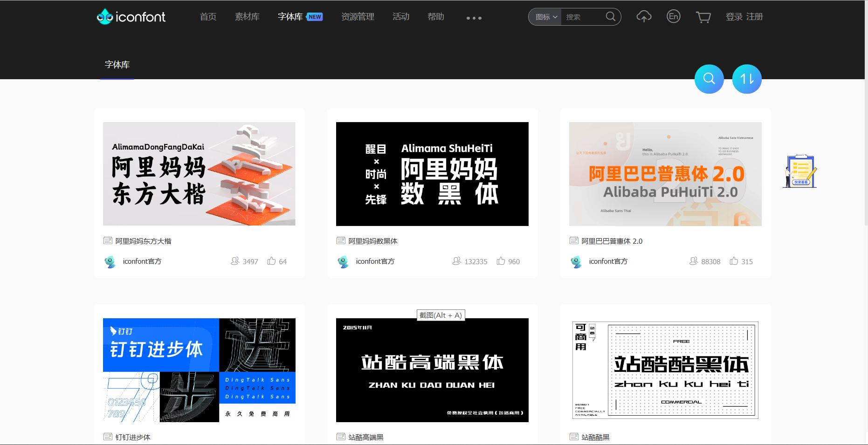The height and width of the screenshot is (445, 868).
Task: Open the floating circular search button
Action: click(x=709, y=79)
